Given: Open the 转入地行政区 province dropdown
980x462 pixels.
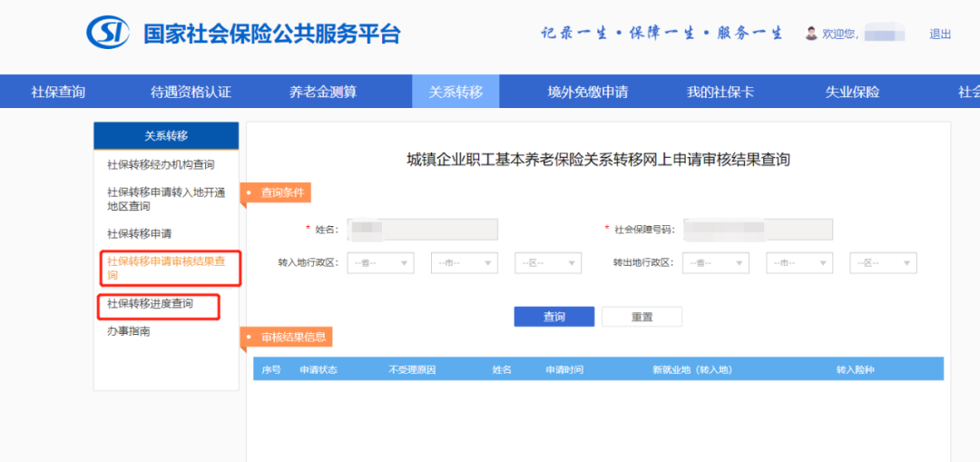Looking at the screenshot, I should (x=381, y=263).
